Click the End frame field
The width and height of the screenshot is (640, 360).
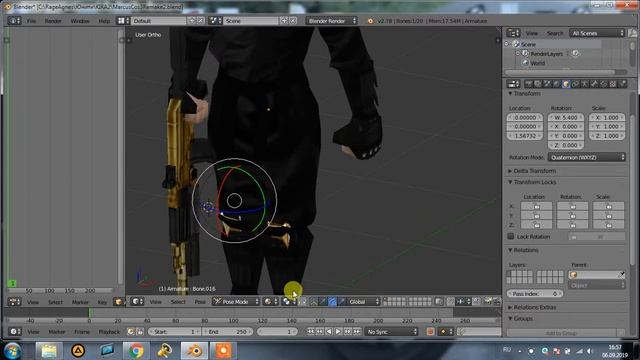click(x=228, y=332)
